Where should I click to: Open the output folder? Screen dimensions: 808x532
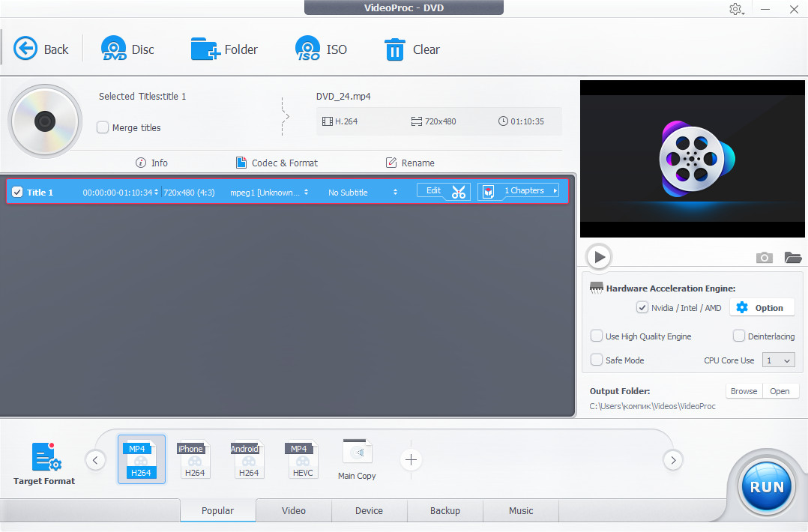click(780, 391)
